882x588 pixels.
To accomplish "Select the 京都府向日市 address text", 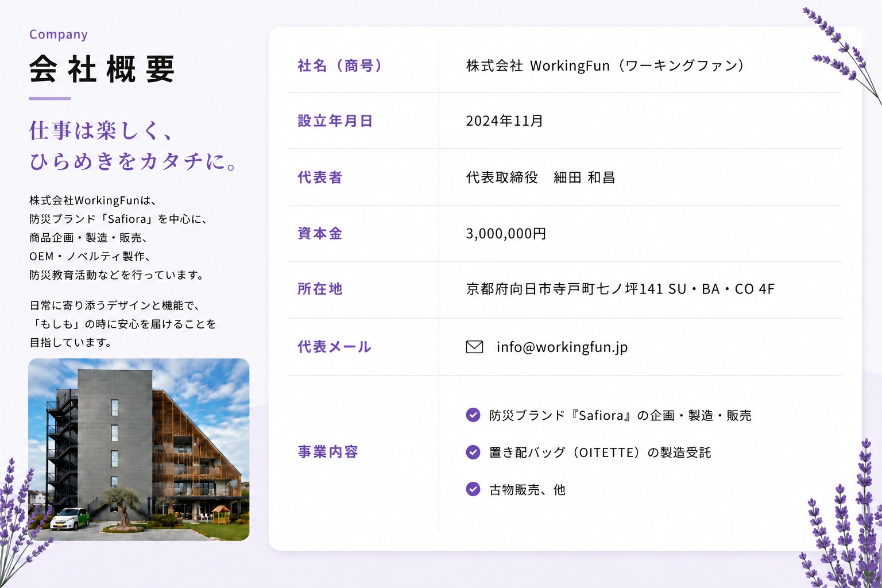I will pyautogui.click(x=620, y=289).
